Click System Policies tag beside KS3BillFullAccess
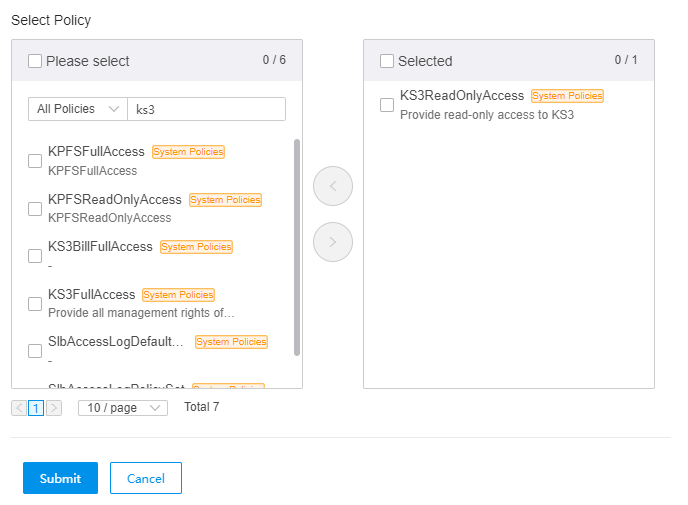The width and height of the screenshot is (688, 505). pos(196,247)
